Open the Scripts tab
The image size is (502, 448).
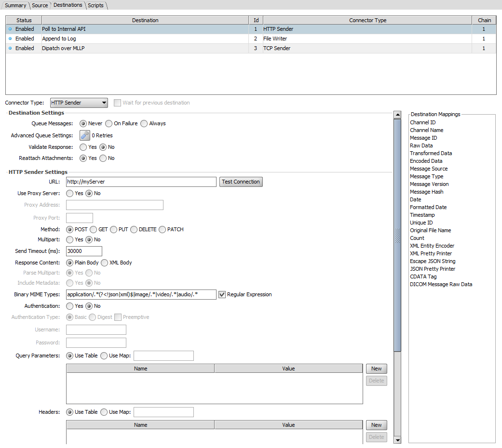[x=95, y=5]
